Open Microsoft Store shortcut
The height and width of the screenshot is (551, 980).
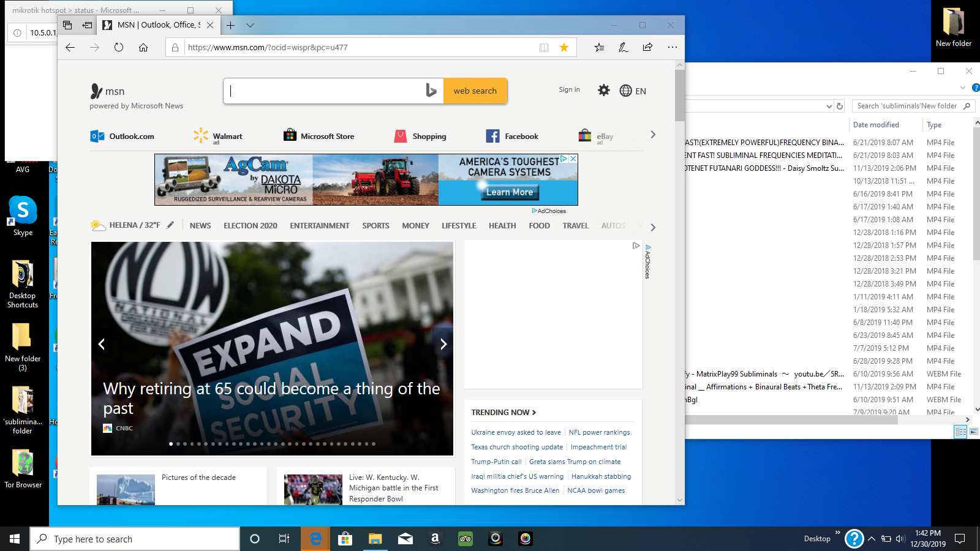tap(319, 136)
